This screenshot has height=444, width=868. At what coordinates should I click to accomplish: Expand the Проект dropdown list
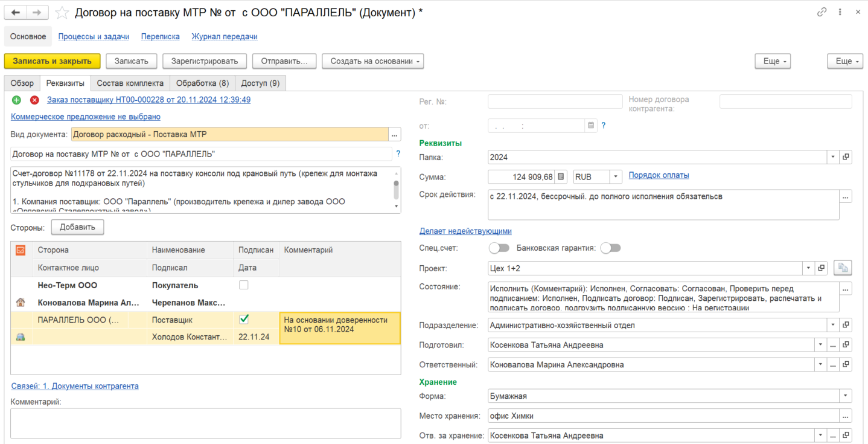pyautogui.click(x=808, y=268)
